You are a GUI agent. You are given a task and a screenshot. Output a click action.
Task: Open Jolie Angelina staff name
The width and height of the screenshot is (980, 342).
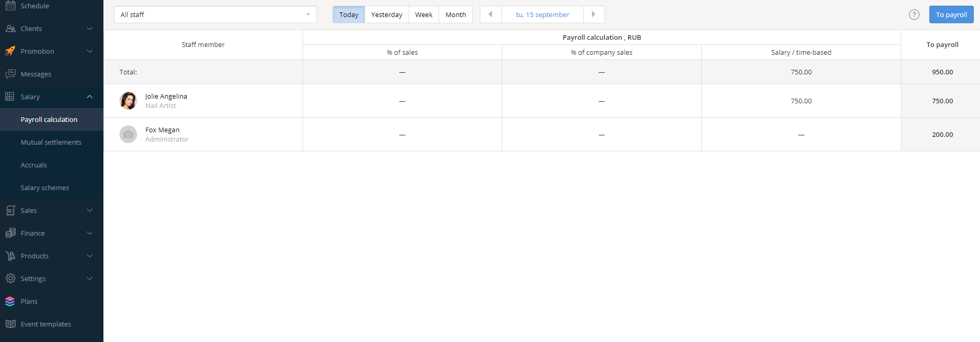(166, 96)
